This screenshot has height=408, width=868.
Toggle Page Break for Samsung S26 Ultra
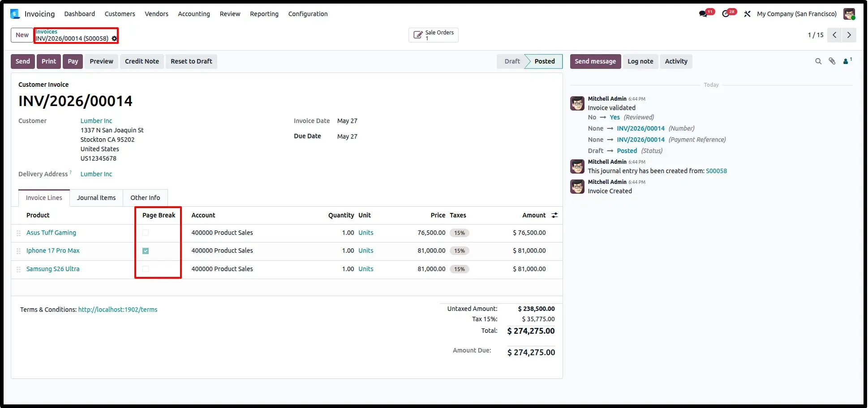[146, 269]
